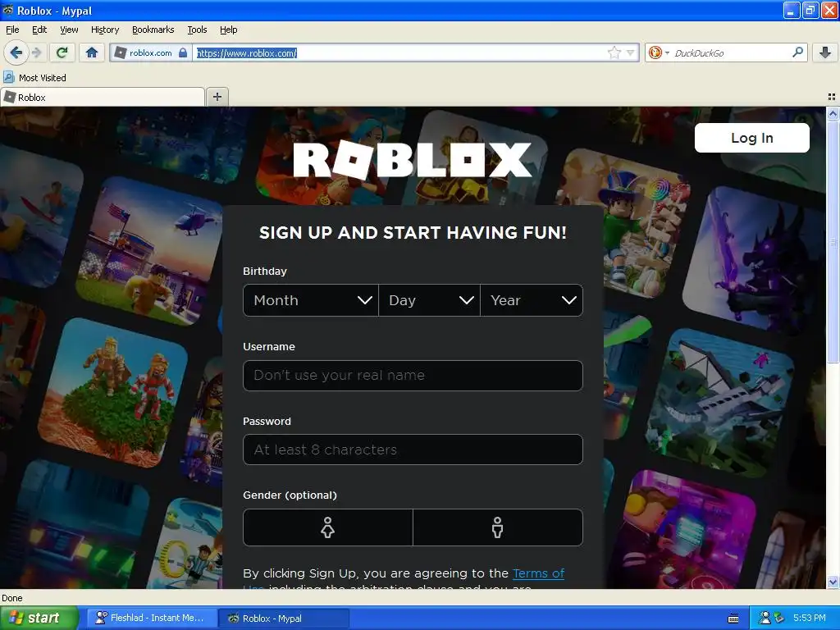Open the Terms of Use link

coord(538,573)
